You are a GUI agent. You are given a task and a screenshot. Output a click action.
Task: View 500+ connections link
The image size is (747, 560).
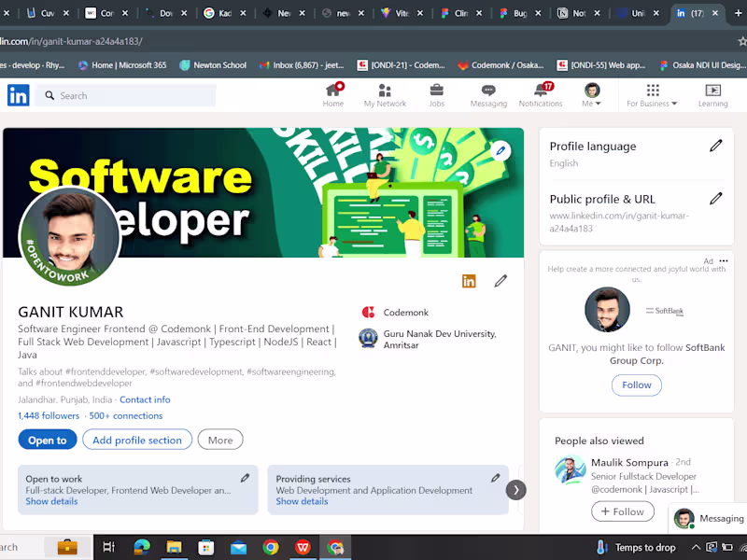click(x=126, y=415)
